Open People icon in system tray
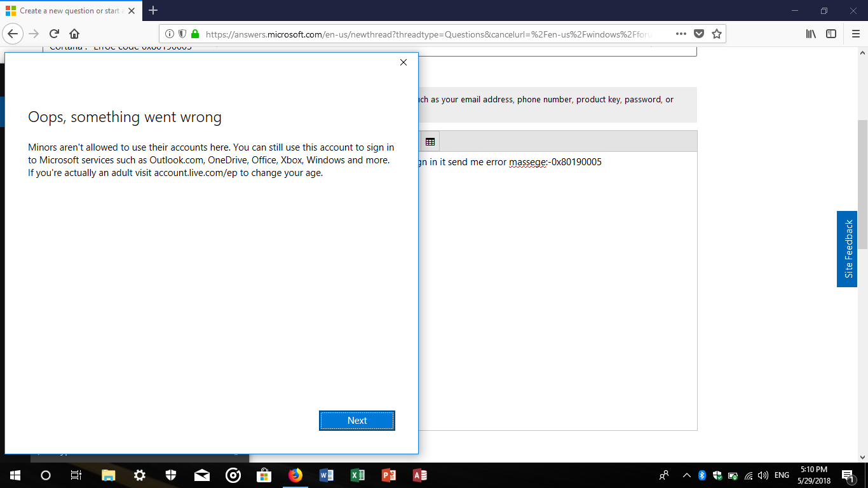The image size is (868, 488). (x=665, y=475)
